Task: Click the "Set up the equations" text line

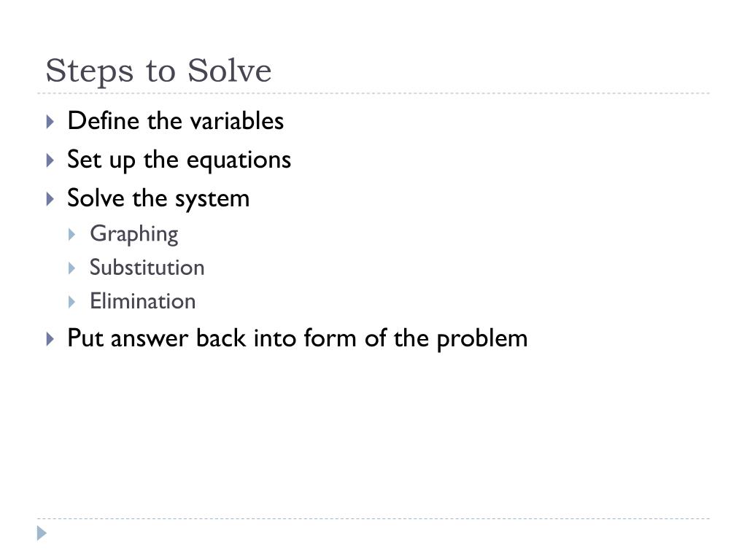Action: (x=179, y=160)
